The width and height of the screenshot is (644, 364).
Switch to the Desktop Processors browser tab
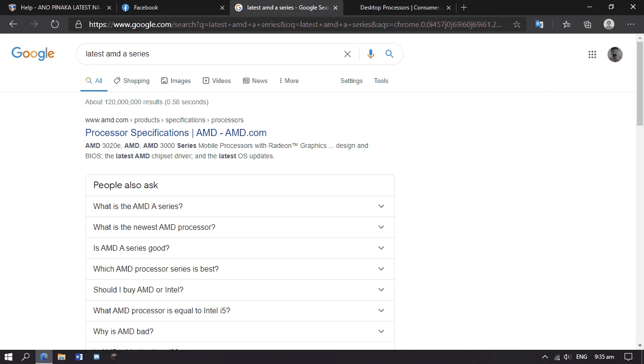(x=400, y=8)
